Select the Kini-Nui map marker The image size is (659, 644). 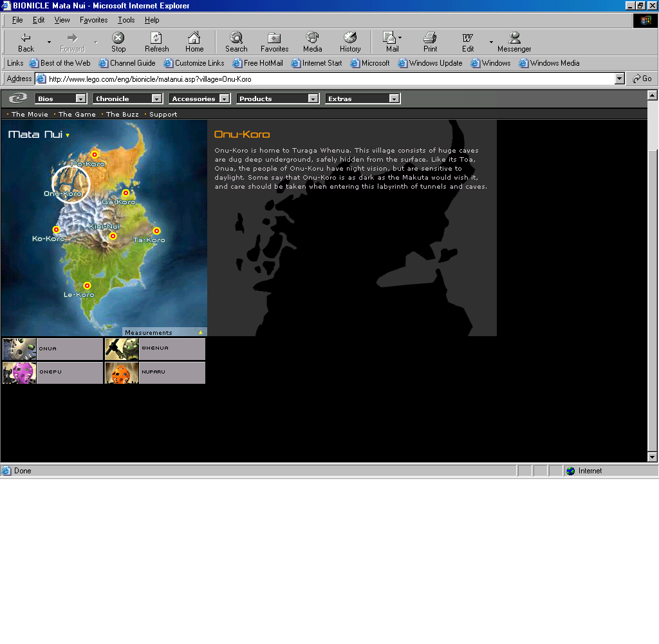[113, 236]
